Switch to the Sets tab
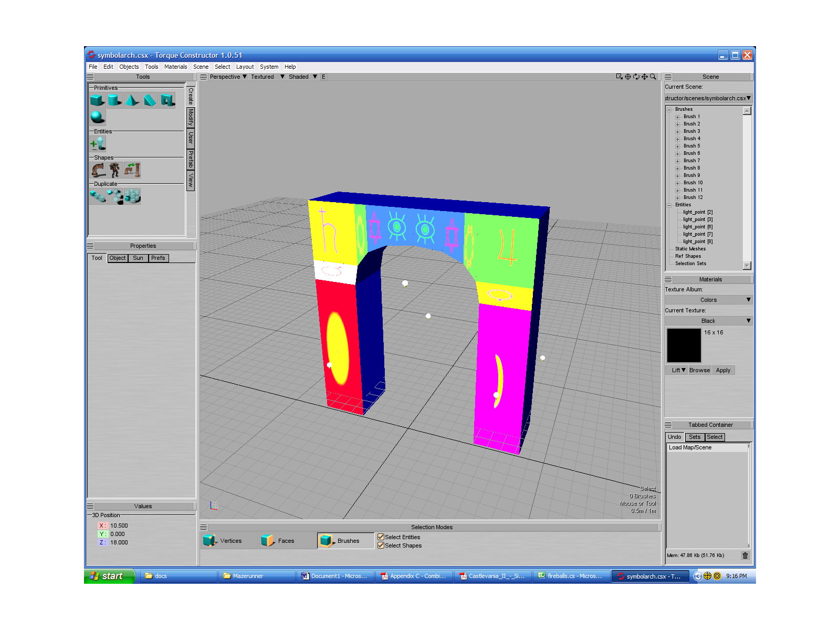 [x=695, y=437]
